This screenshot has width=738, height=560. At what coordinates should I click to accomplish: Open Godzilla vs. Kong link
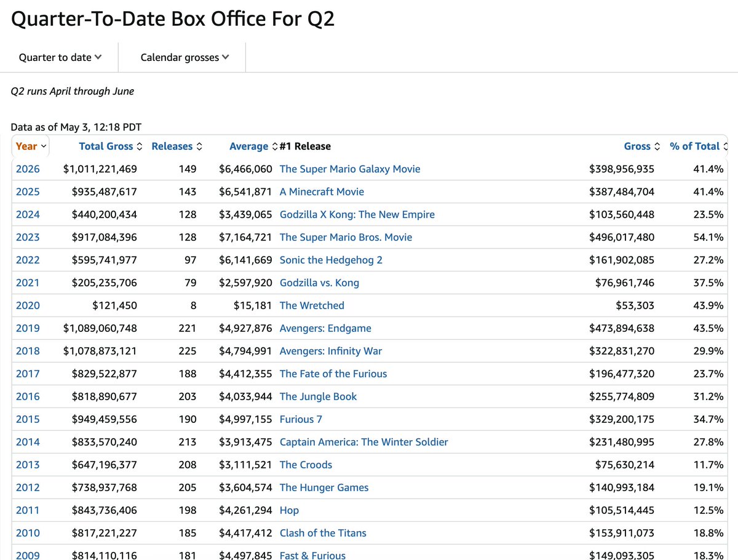(x=319, y=283)
